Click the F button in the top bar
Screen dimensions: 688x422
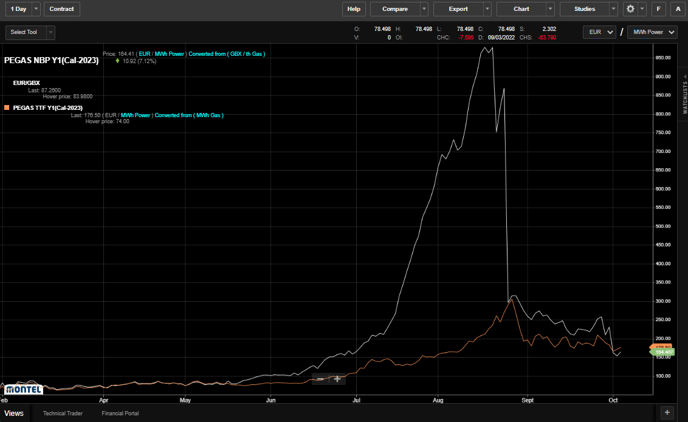coord(658,9)
